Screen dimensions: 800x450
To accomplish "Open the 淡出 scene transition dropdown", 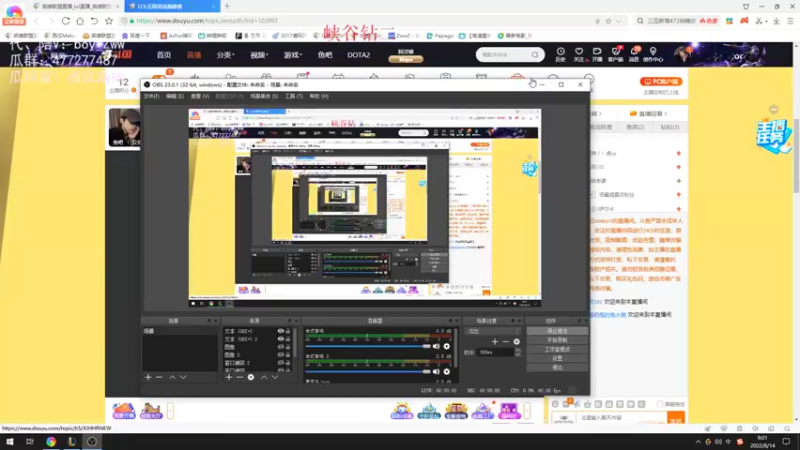I will pos(492,331).
